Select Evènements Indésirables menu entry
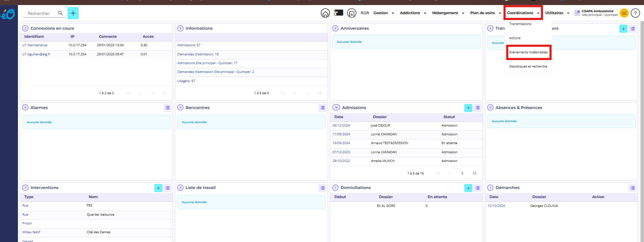This screenshot has height=242, width=644. pos(528,52)
